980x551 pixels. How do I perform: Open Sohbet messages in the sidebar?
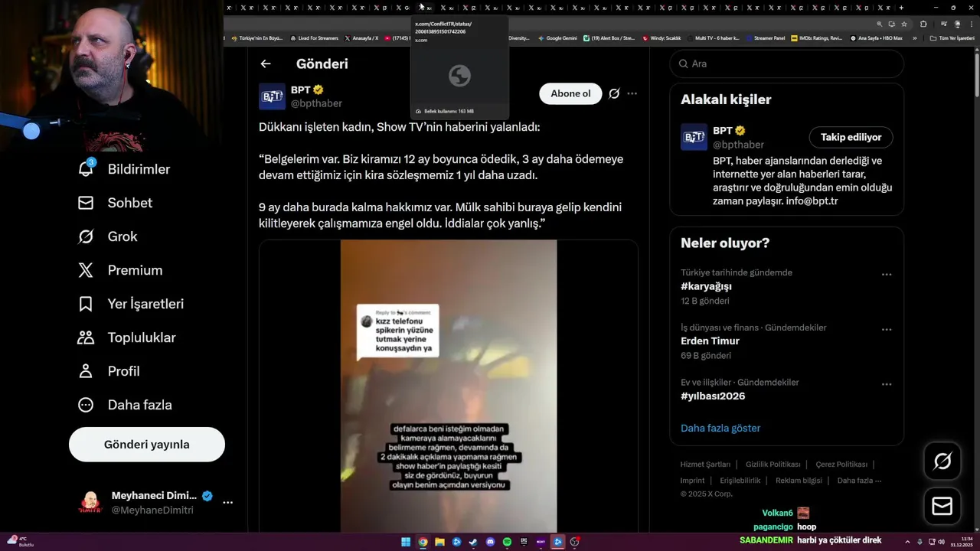pos(116,203)
